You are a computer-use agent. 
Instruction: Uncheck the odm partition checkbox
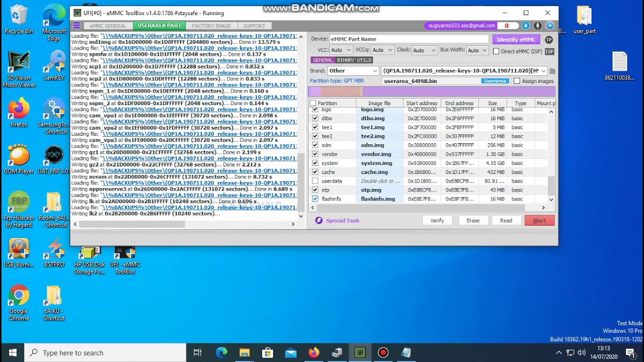click(315, 145)
